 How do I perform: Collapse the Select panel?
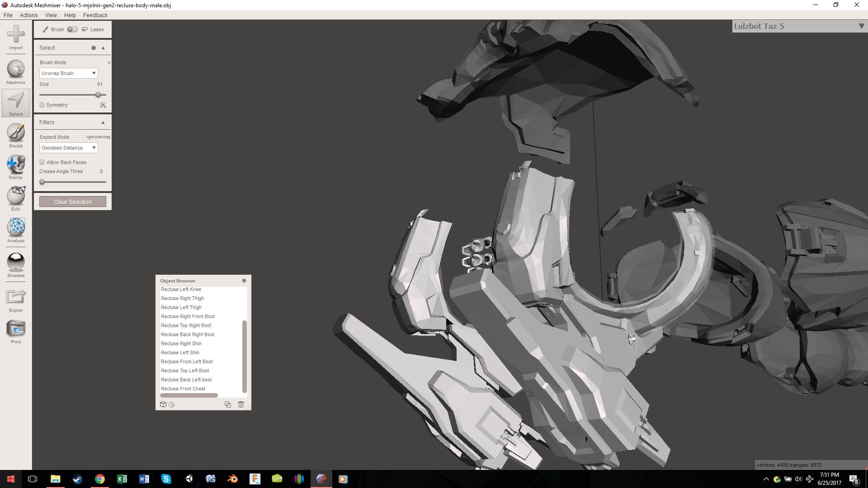[103, 48]
